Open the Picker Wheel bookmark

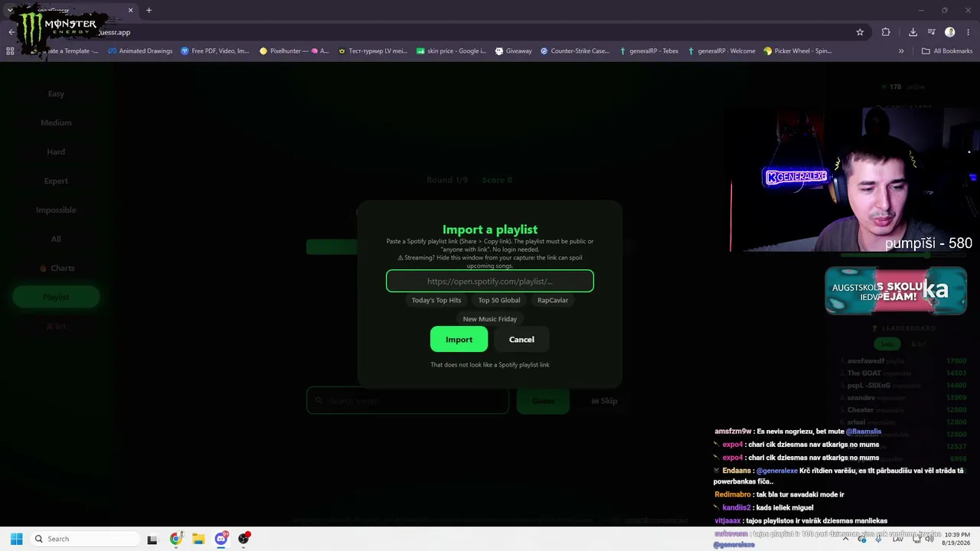pyautogui.click(x=797, y=51)
